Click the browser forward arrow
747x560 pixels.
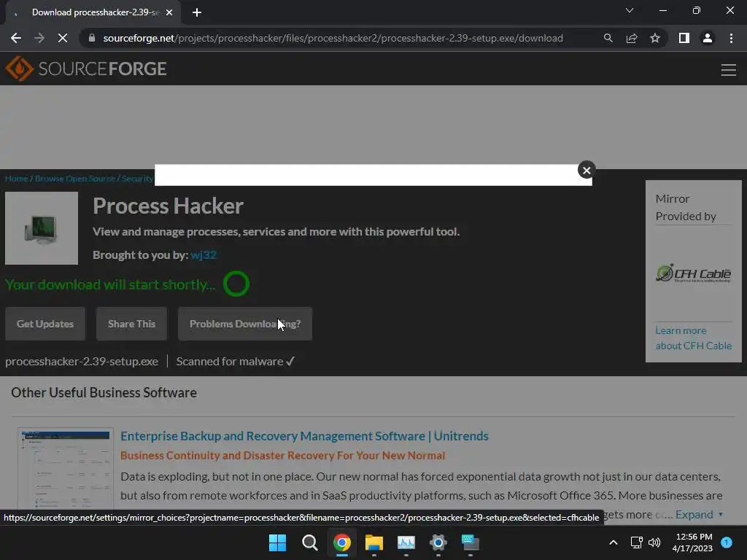point(39,38)
